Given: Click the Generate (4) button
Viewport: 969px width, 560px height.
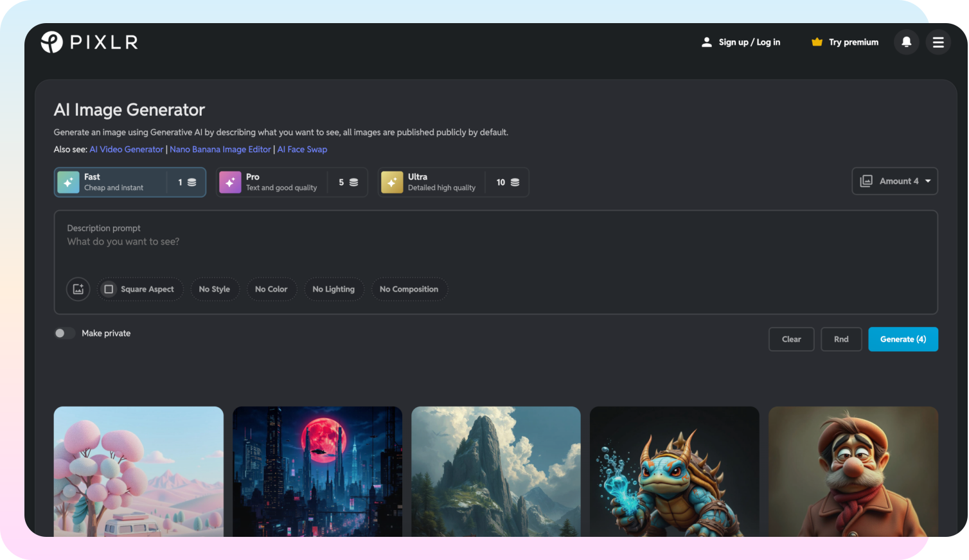Looking at the screenshot, I should [903, 339].
